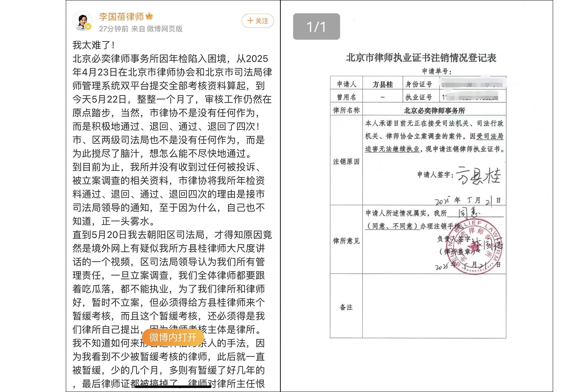The height and width of the screenshot is (392, 588).
Task: Click the 北京必奕律师事务所 firm name in the form
Action: (x=434, y=110)
